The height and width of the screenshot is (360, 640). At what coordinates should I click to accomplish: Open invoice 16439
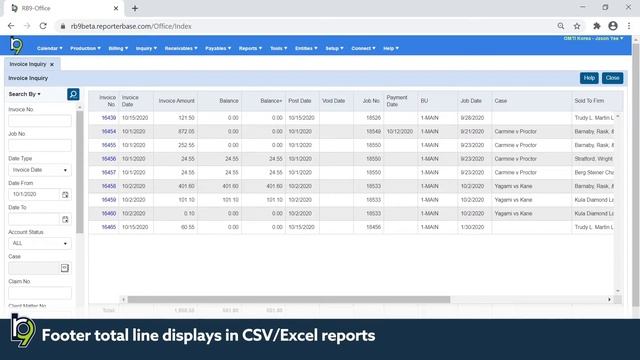[x=109, y=118]
